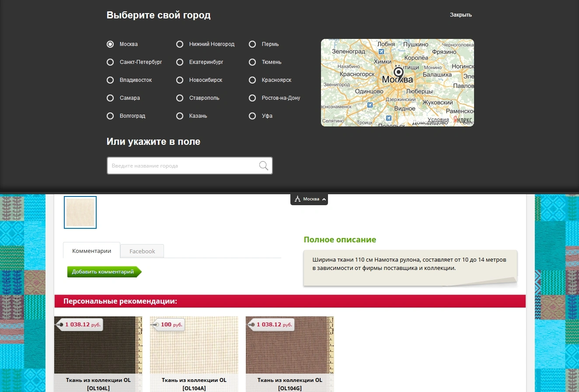Viewport: 579px width, 392px height.
Task: Select Ставрополь from city options
Action: pos(180,98)
